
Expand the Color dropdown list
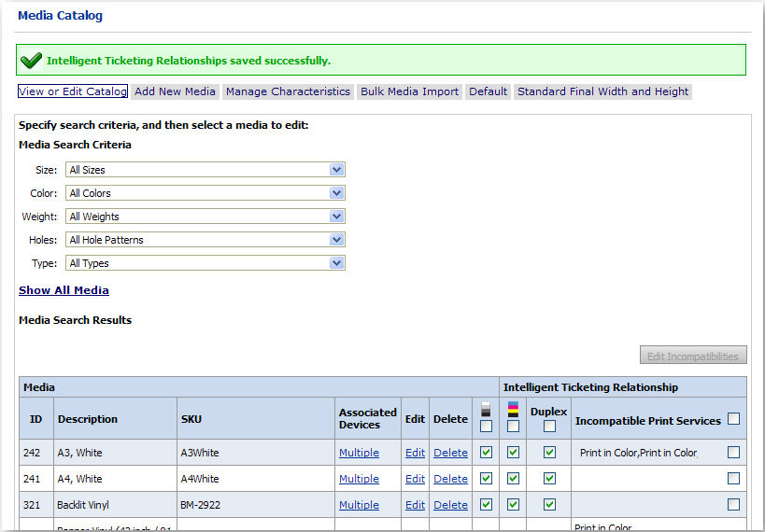205,193
